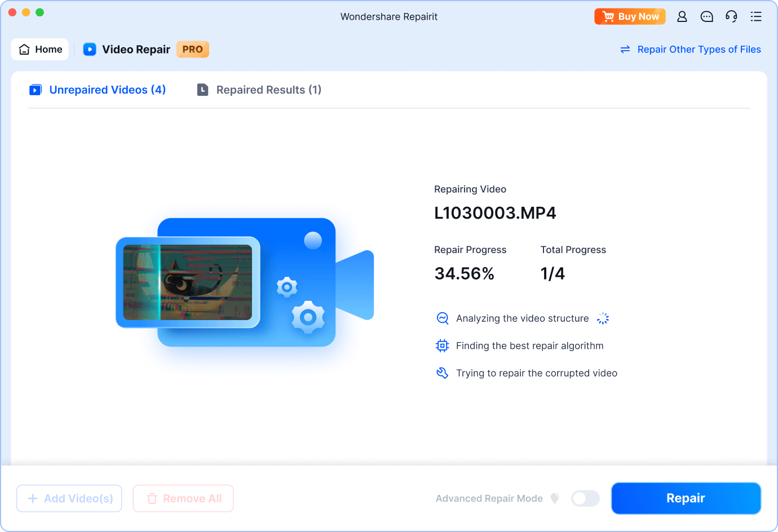This screenshot has height=532, width=778.
Task: Click the Analyzing the video structure text
Action: tap(522, 318)
